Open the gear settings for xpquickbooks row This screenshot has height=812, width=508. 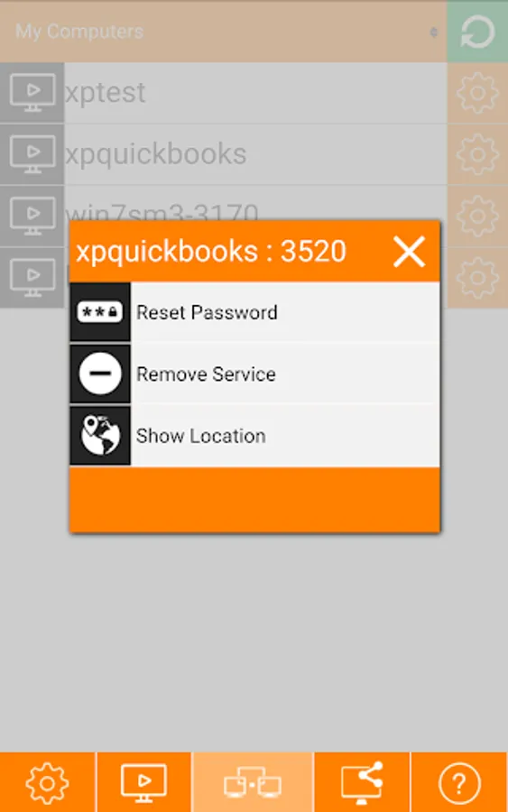tap(477, 154)
